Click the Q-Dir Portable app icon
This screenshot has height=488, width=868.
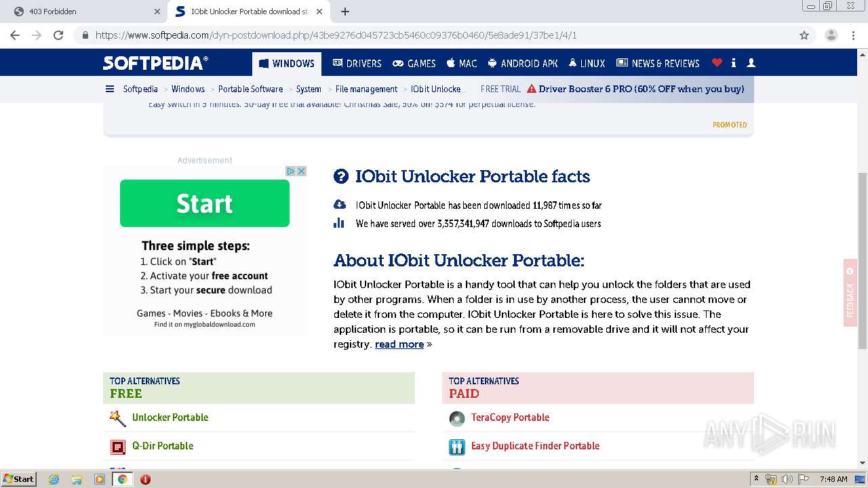coord(118,447)
